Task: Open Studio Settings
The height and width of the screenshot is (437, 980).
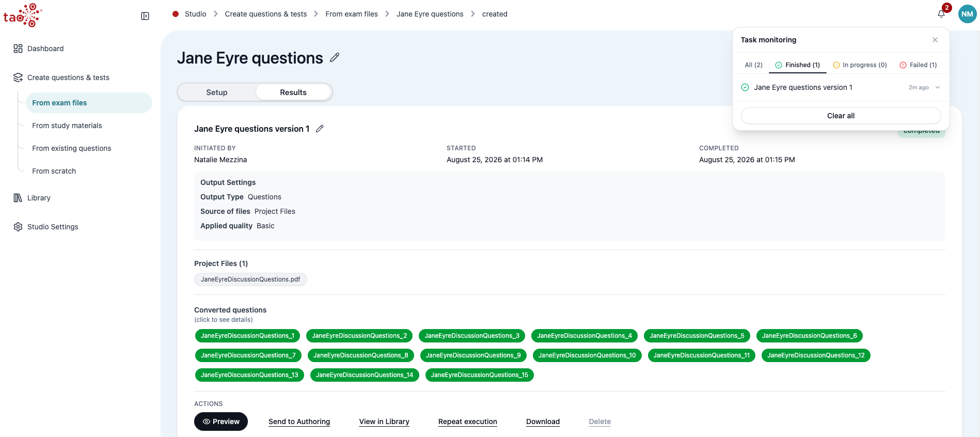Action: pyautogui.click(x=46, y=227)
